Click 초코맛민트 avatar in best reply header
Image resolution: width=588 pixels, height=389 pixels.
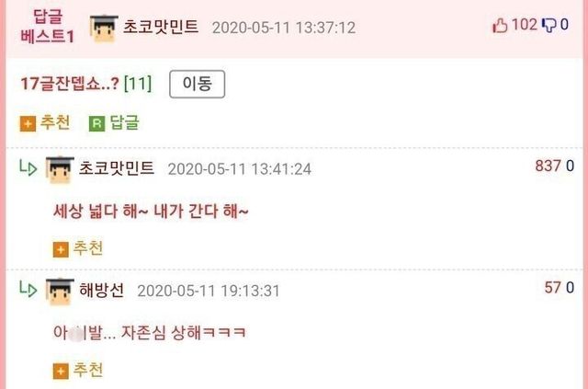(x=104, y=29)
